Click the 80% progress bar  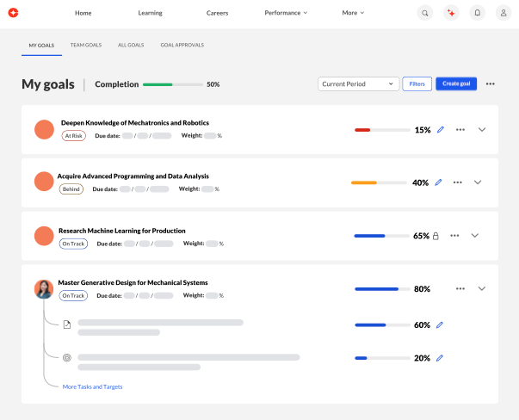(x=383, y=289)
